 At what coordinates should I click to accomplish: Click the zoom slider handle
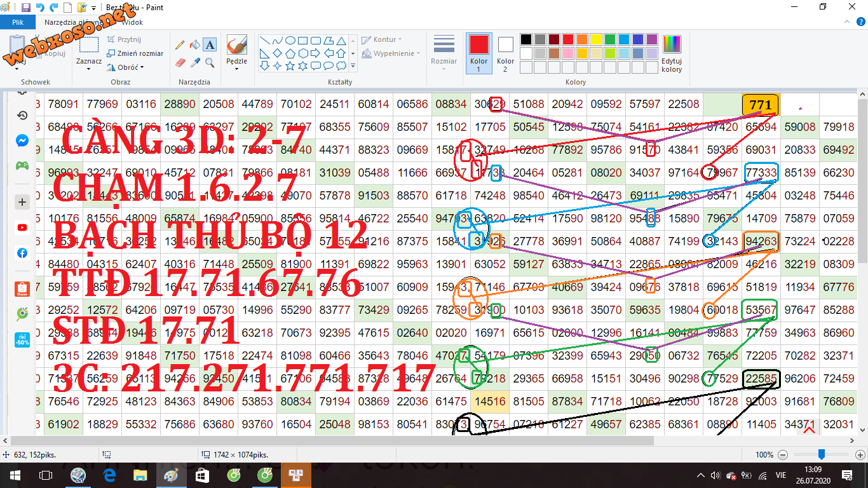tap(822, 454)
